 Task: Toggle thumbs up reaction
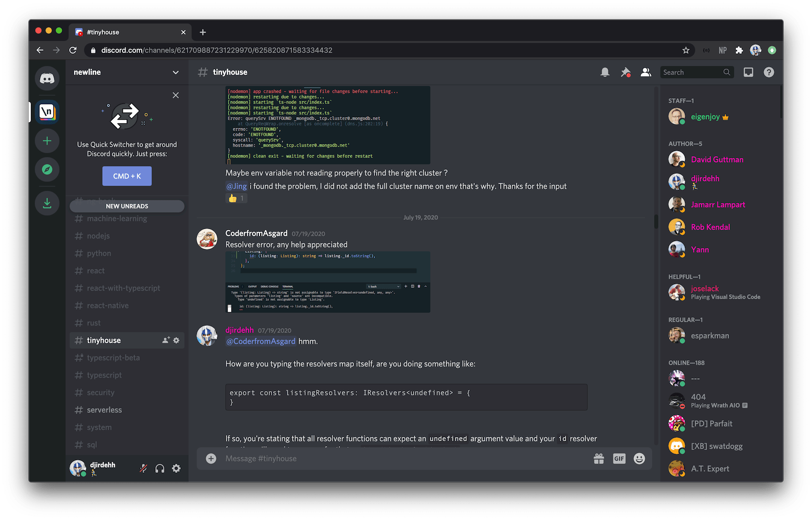[237, 199]
